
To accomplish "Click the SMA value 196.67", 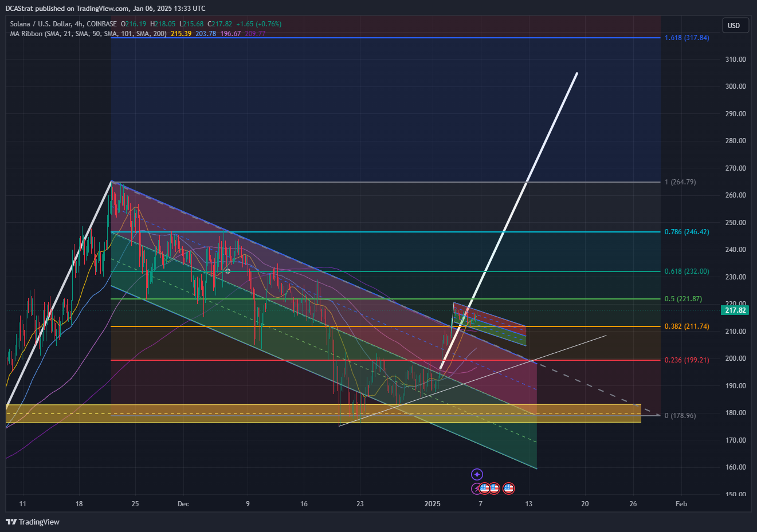I will point(230,34).
